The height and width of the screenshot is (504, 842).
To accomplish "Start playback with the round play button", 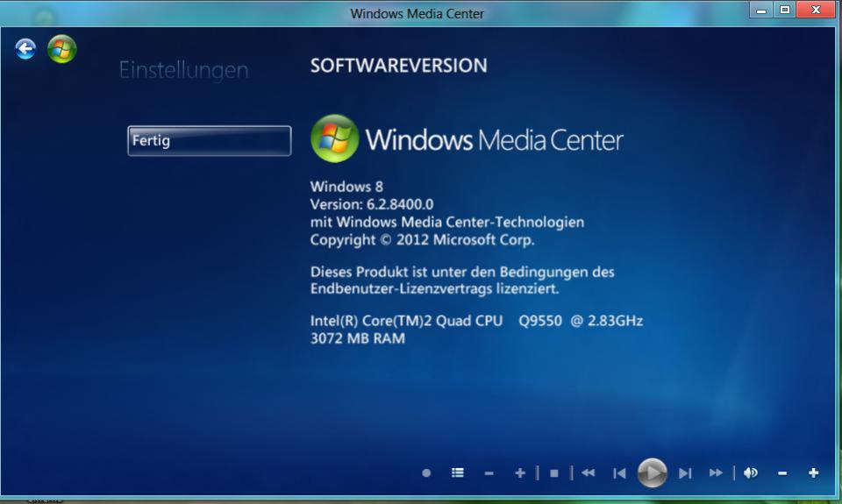I will (x=652, y=472).
